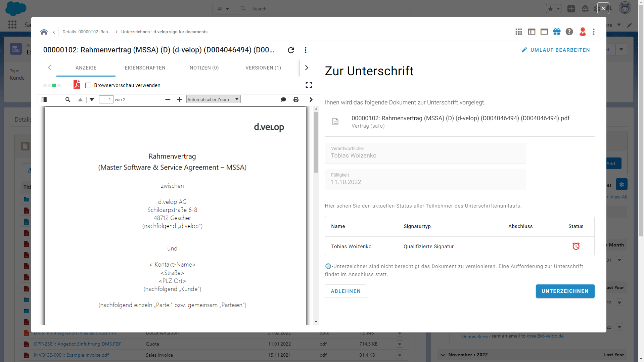Click Tobias Woizenko row in participants table
The width and height of the screenshot is (644, 362).
pos(460,246)
